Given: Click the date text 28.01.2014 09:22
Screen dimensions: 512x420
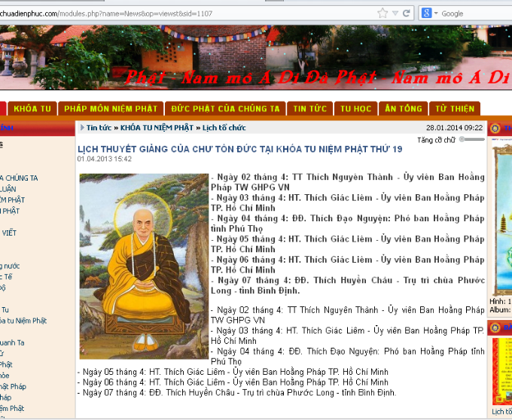Looking at the screenshot, I should (x=454, y=128).
